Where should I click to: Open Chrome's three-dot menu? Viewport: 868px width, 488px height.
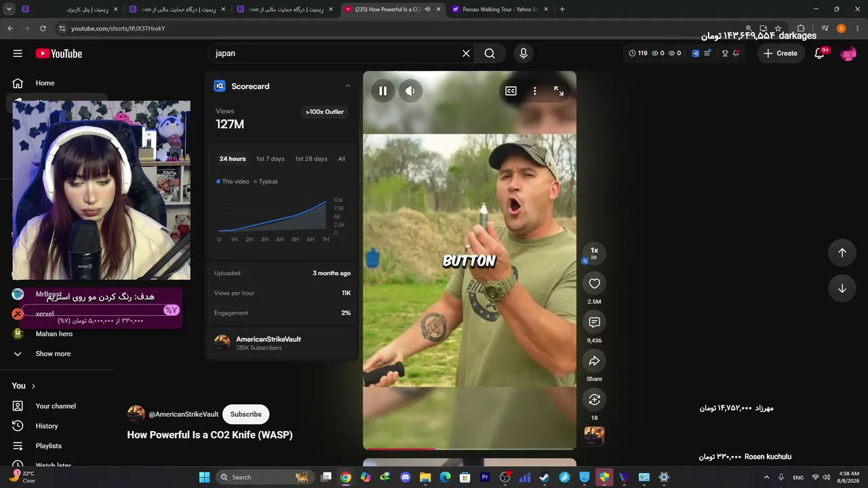click(x=857, y=28)
